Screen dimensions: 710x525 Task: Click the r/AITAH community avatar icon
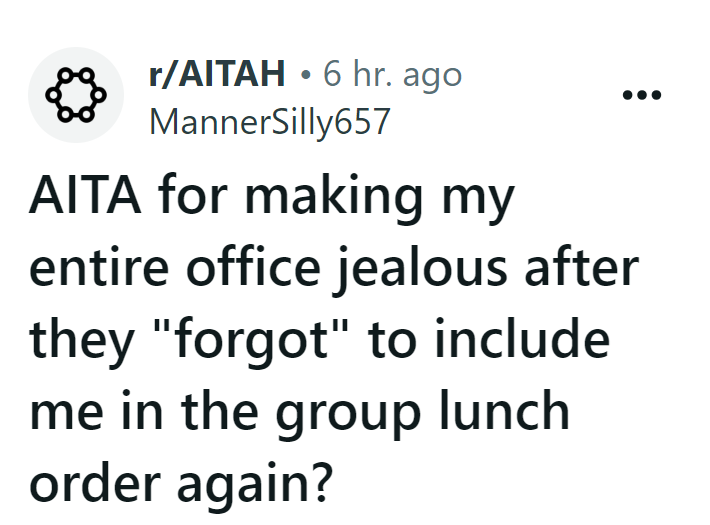click(75, 95)
